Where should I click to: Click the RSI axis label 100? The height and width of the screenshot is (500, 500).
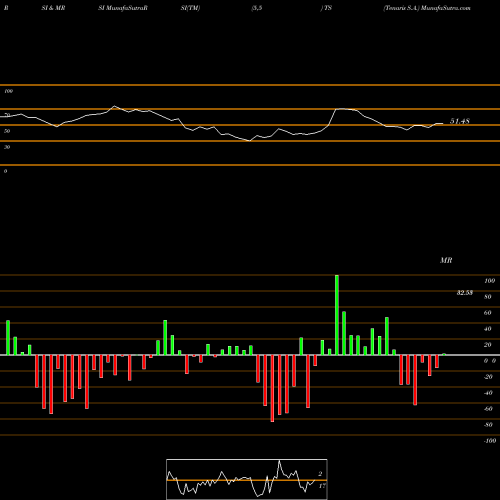(x=8, y=91)
